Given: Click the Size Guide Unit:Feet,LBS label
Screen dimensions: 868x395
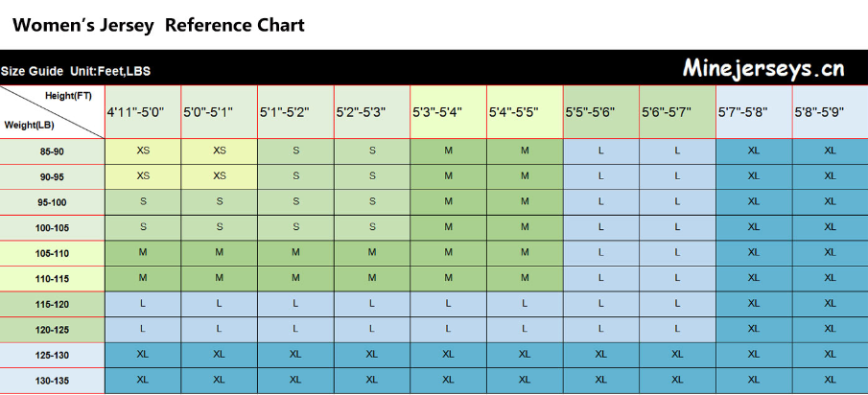Looking at the screenshot, I should click(x=76, y=71).
